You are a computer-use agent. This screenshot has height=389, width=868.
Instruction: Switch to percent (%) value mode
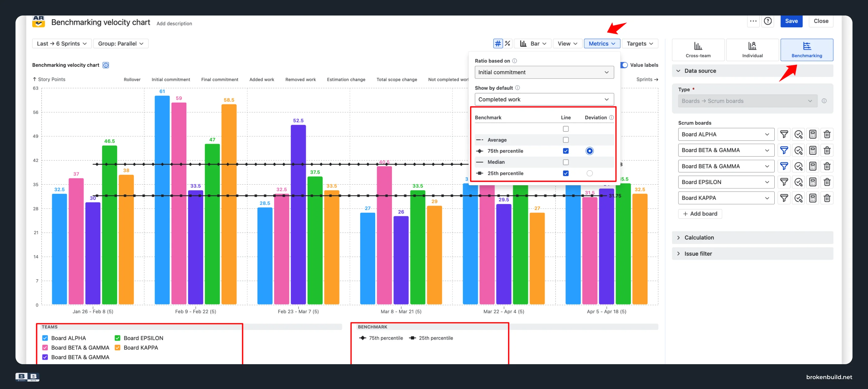507,43
